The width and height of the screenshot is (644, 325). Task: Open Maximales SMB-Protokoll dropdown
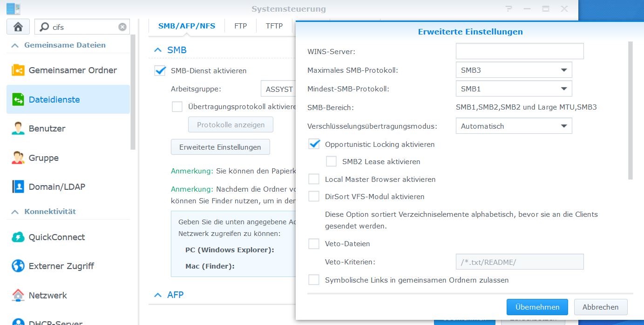point(514,70)
